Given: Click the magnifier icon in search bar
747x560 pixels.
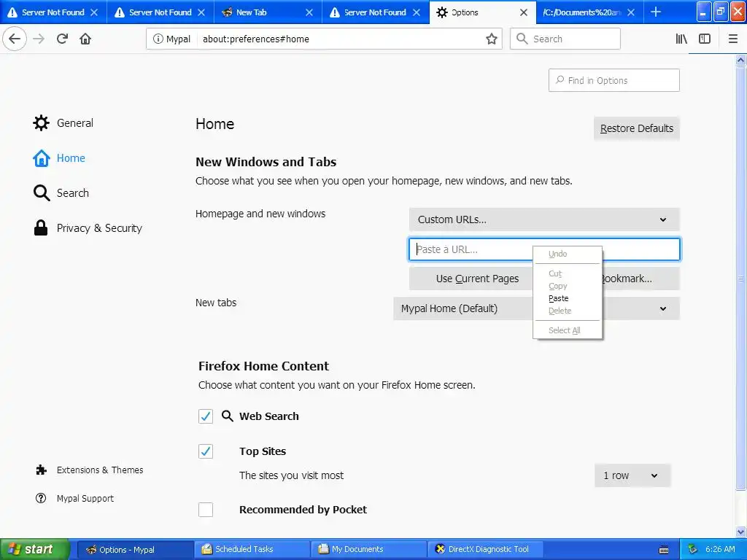Looking at the screenshot, I should (522, 39).
